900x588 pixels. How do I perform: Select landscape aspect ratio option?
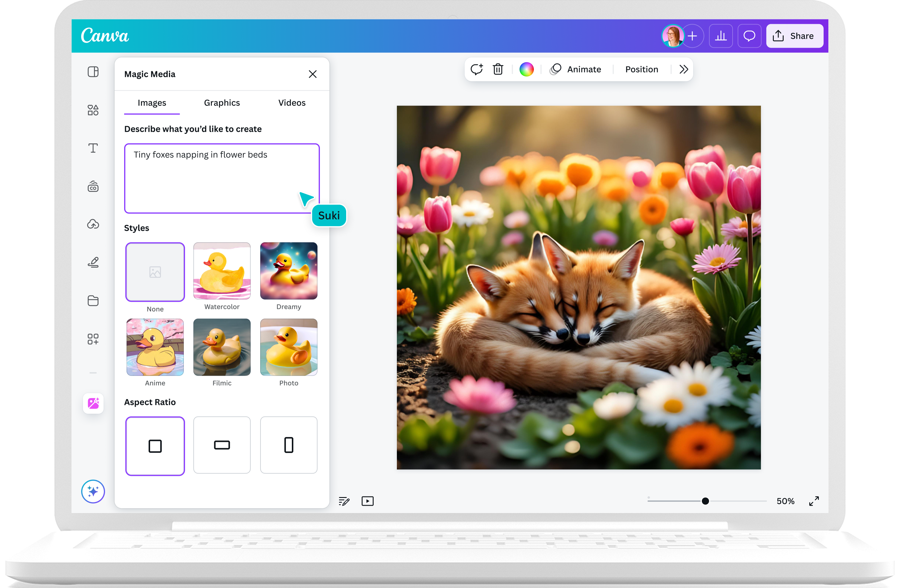[x=222, y=445]
